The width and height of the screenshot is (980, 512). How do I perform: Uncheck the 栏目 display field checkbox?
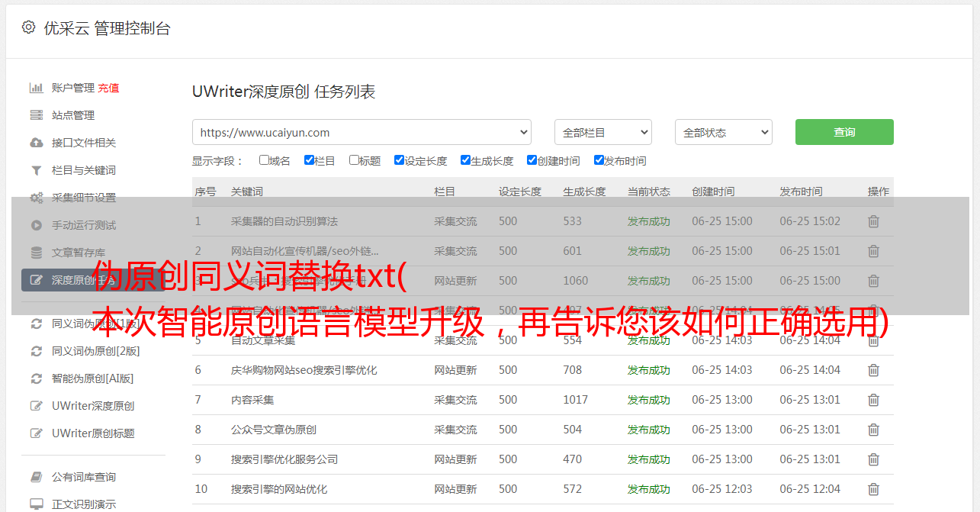coord(309,160)
